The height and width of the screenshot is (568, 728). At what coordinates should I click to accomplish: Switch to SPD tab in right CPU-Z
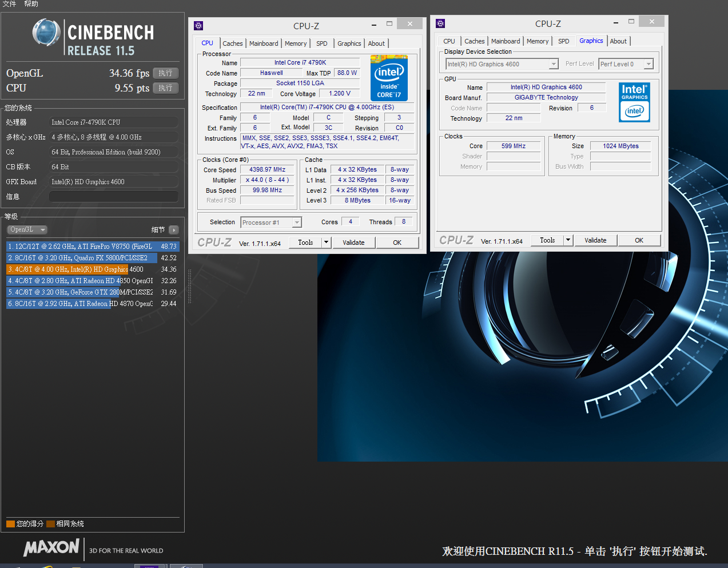(x=564, y=41)
